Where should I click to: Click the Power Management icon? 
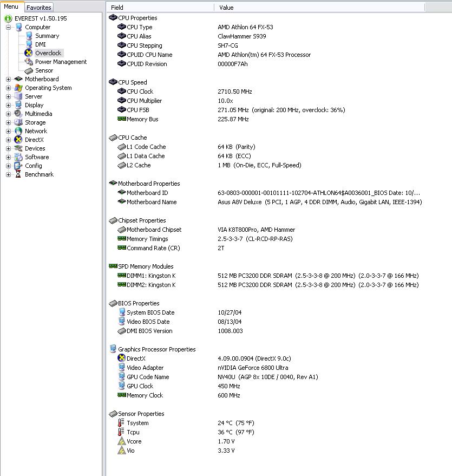point(29,62)
